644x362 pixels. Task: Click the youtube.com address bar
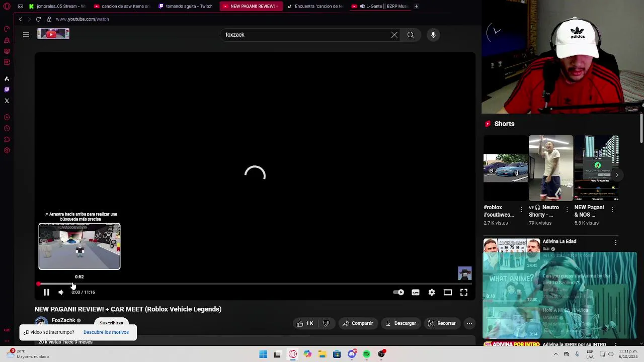82,19
